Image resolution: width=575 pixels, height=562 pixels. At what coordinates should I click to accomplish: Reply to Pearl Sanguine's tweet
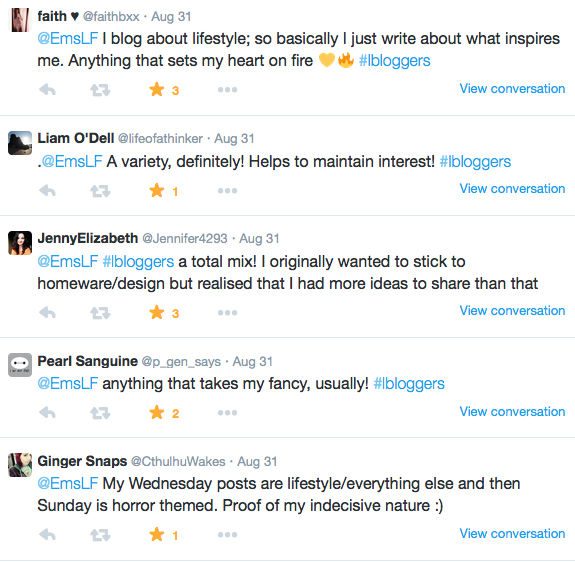(x=47, y=413)
